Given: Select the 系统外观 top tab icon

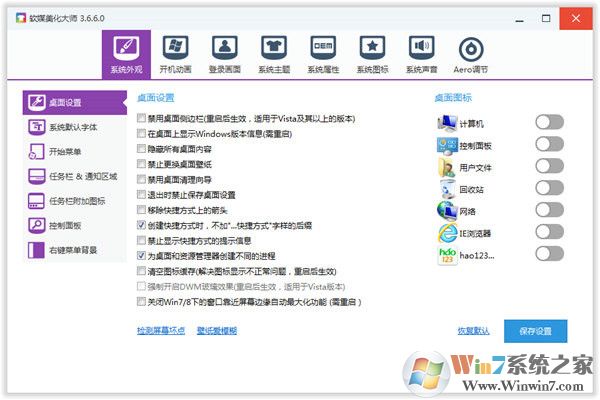Looking at the screenshot, I should tap(126, 48).
